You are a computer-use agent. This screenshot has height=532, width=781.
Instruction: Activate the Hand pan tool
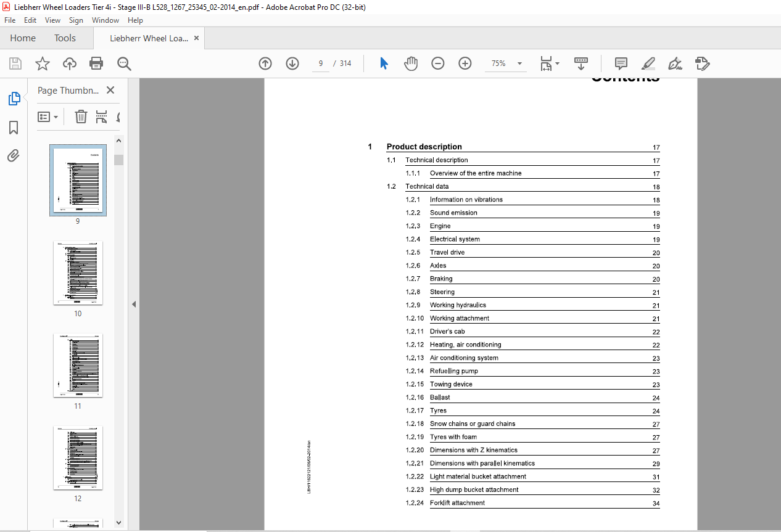click(x=411, y=63)
